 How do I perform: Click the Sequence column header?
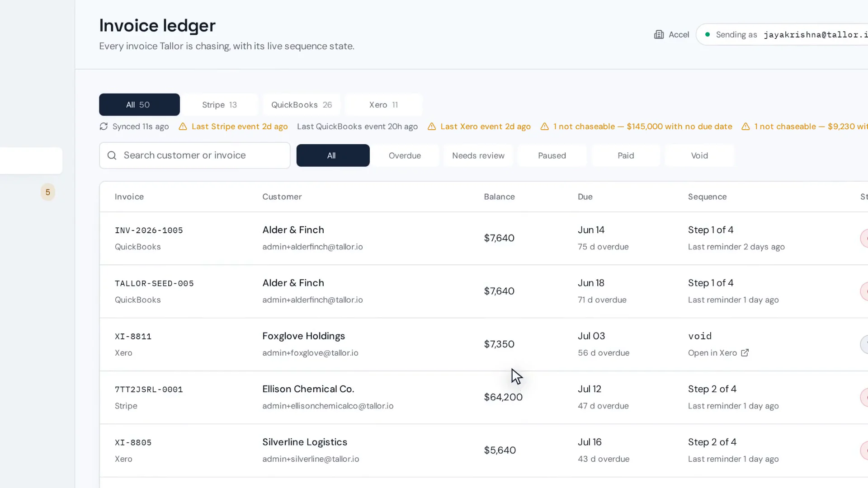708,197
